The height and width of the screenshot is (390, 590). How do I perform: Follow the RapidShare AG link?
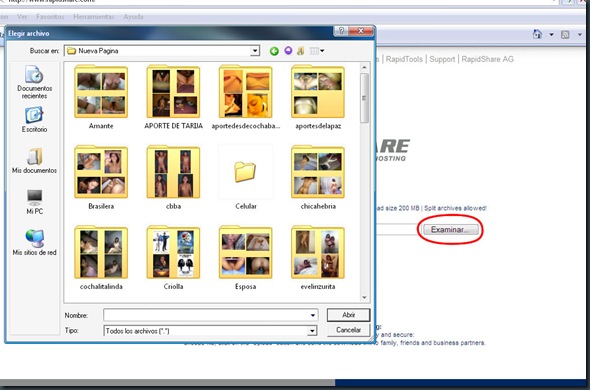click(487, 59)
